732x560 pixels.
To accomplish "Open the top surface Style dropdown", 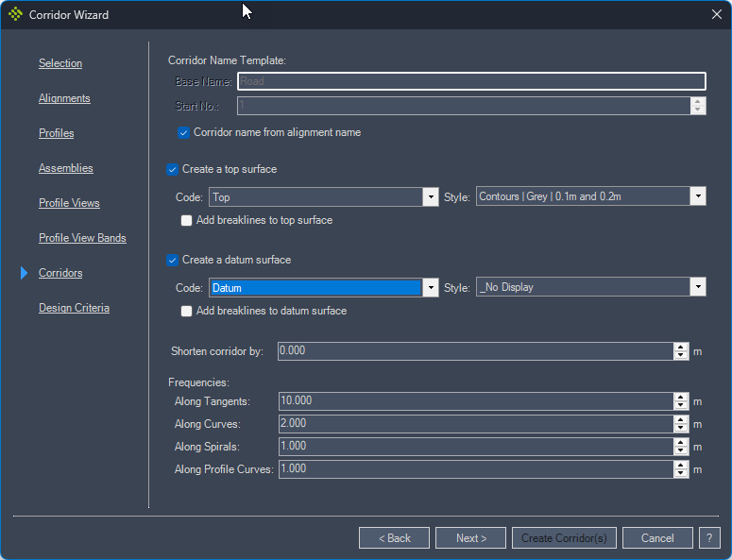I will [698, 196].
